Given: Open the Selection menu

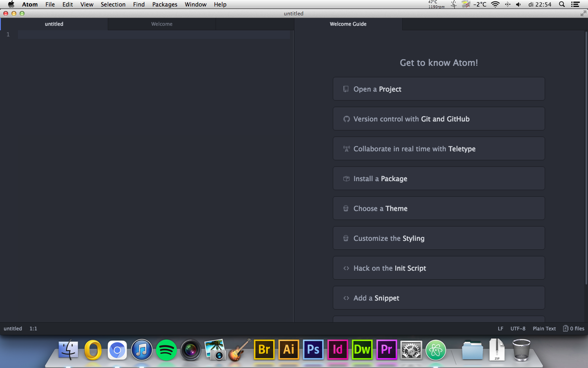Looking at the screenshot, I should 113,4.
